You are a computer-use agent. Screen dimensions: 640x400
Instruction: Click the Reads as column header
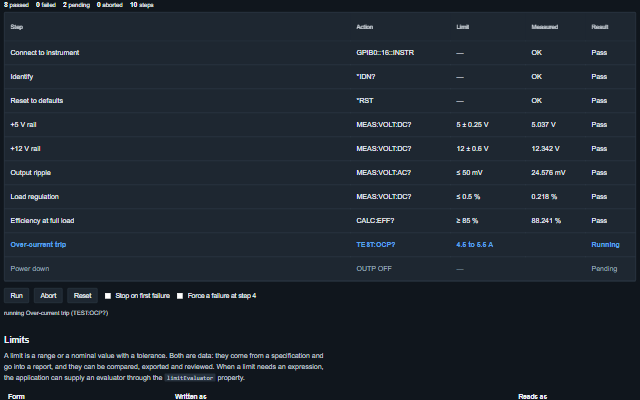[x=533, y=396]
